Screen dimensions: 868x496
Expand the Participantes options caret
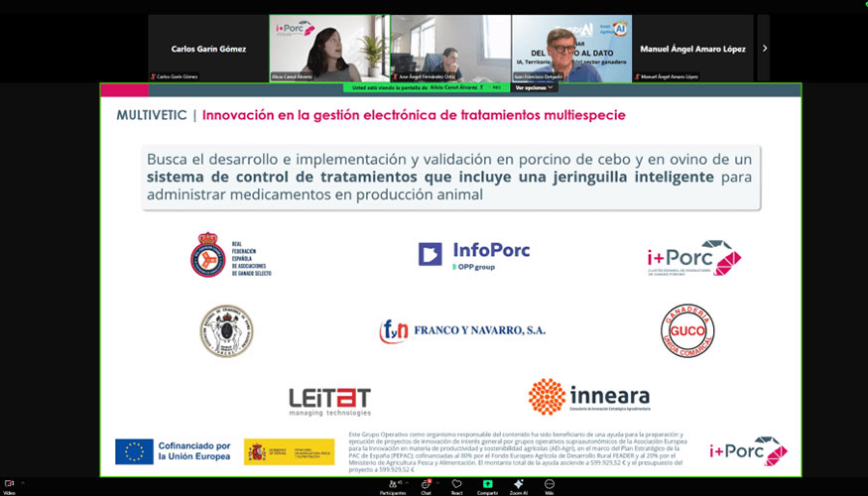(x=405, y=483)
